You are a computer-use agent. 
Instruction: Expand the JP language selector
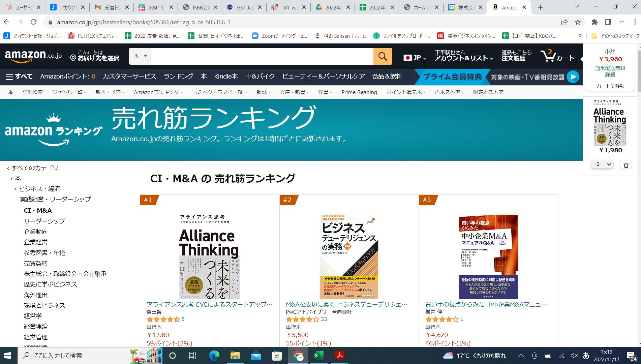tap(415, 58)
